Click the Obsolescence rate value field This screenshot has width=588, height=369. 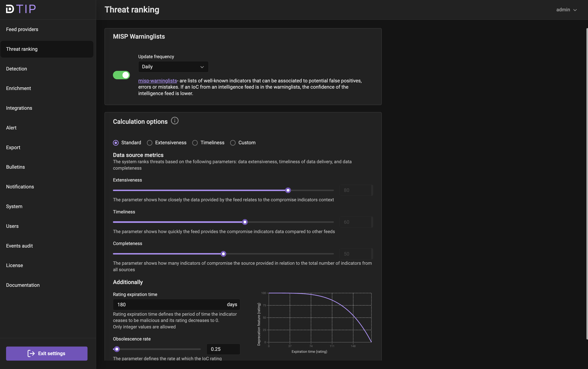(223, 349)
